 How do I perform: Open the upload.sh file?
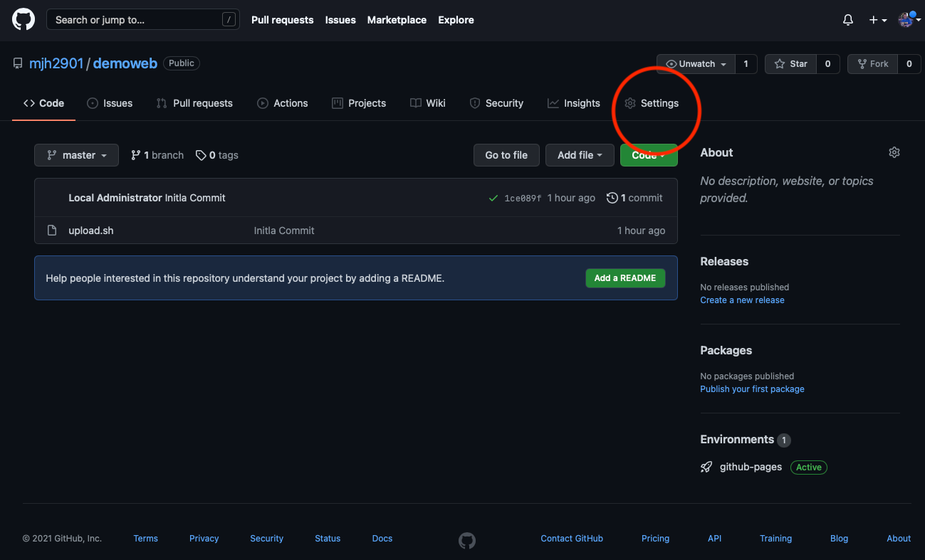click(x=91, y=231)
